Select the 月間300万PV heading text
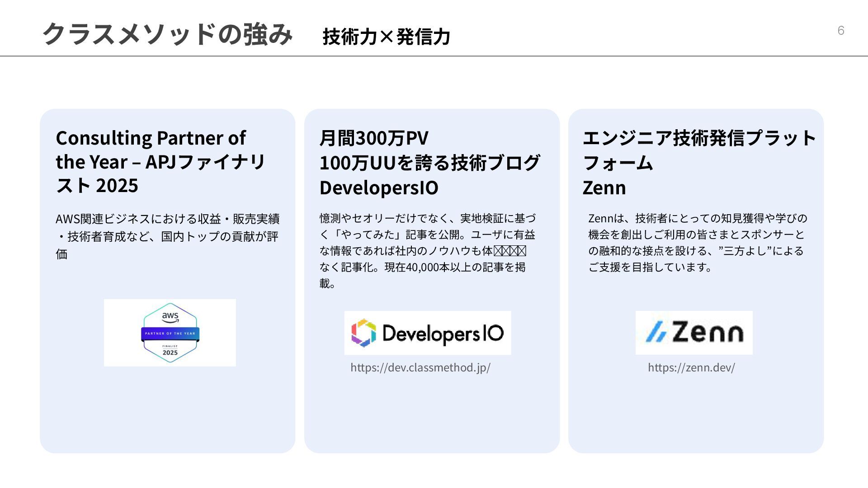Viewport: 868px width, 488px height. click(x=374, y=138)
